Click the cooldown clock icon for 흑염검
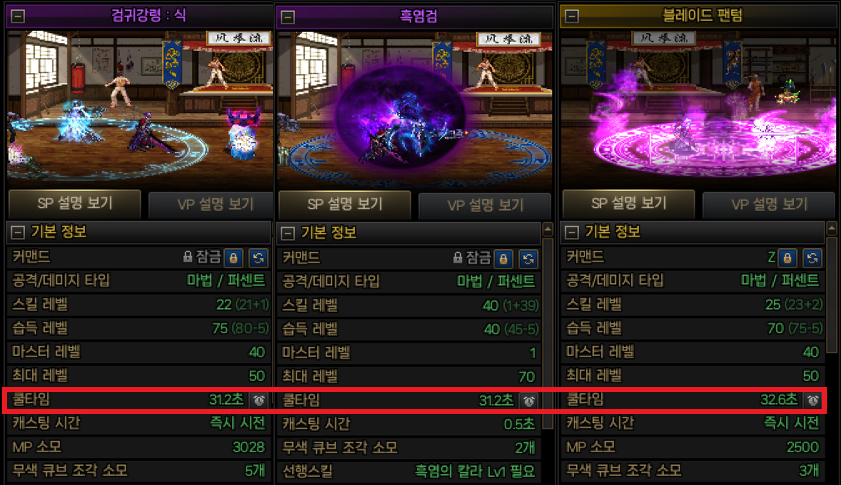The height and width of the screenshot is (485, 841). coord(529,401)
